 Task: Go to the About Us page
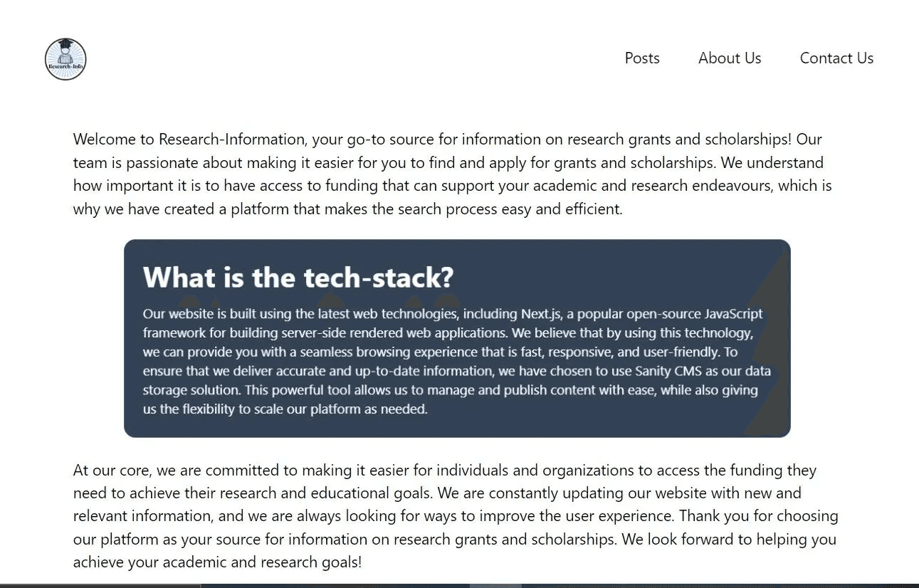pos(730,58)
